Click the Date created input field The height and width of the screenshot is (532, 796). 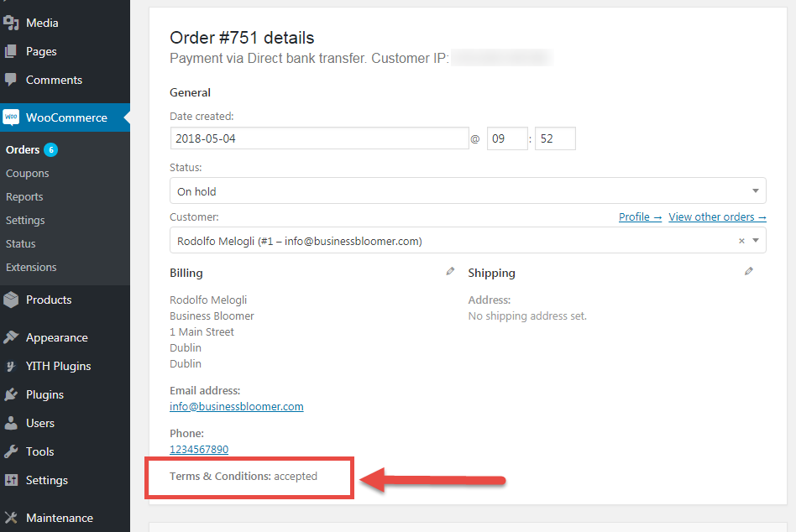tap(319, 138)
